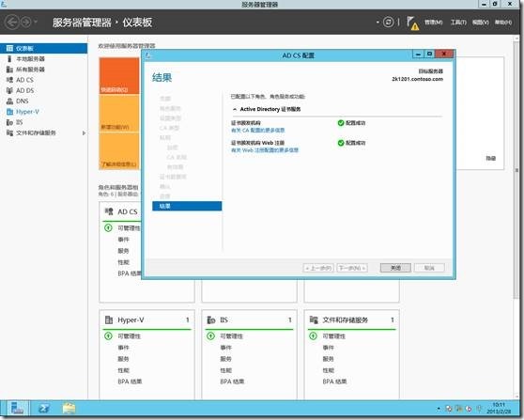
Task: Expand File and Storage Services arrow
Action: (x=84, y=133)
